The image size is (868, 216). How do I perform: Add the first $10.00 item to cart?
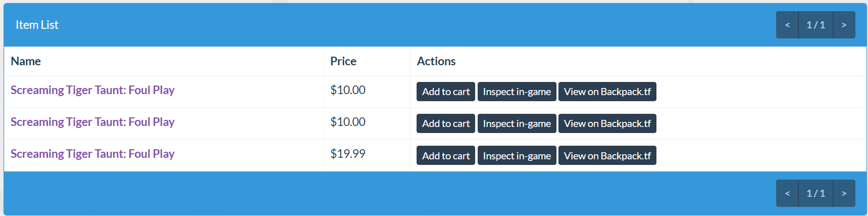(446, 92)
